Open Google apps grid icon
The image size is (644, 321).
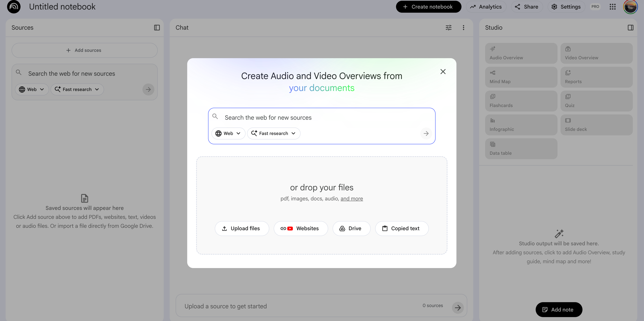pyautogui.click(x=612, y=7)
